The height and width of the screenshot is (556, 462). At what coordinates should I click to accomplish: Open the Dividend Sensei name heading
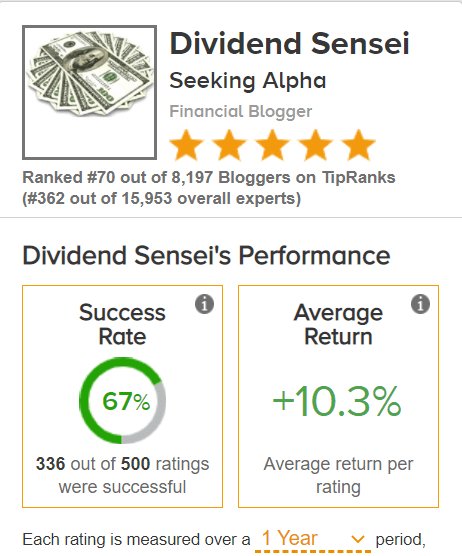click(289, 44)
